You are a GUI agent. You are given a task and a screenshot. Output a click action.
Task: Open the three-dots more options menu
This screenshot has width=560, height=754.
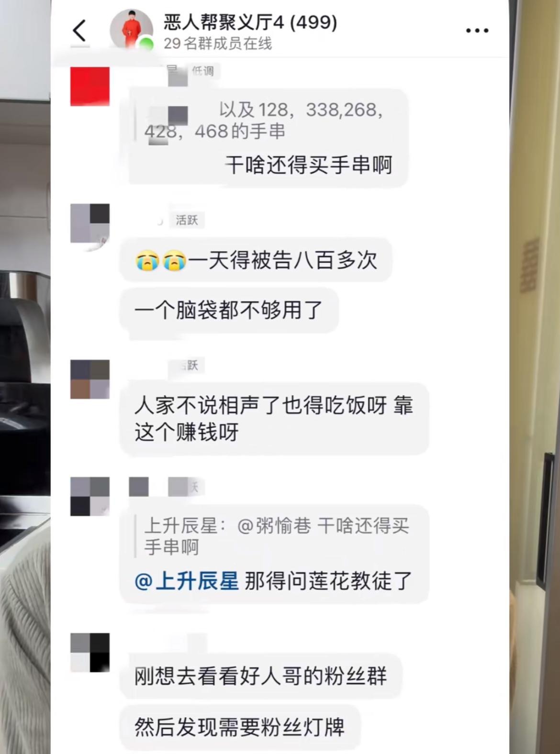pyautogui.click(x=477, y=31)
